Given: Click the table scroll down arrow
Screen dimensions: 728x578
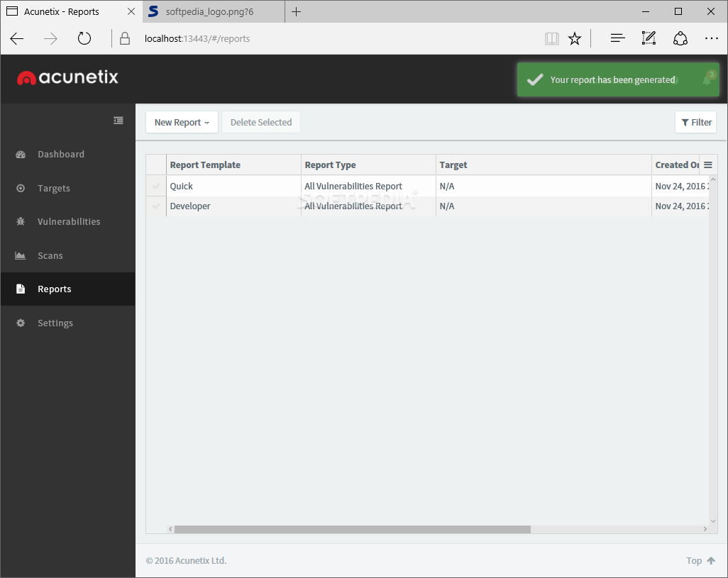Looking at the screenshot, I should [713, 521].
